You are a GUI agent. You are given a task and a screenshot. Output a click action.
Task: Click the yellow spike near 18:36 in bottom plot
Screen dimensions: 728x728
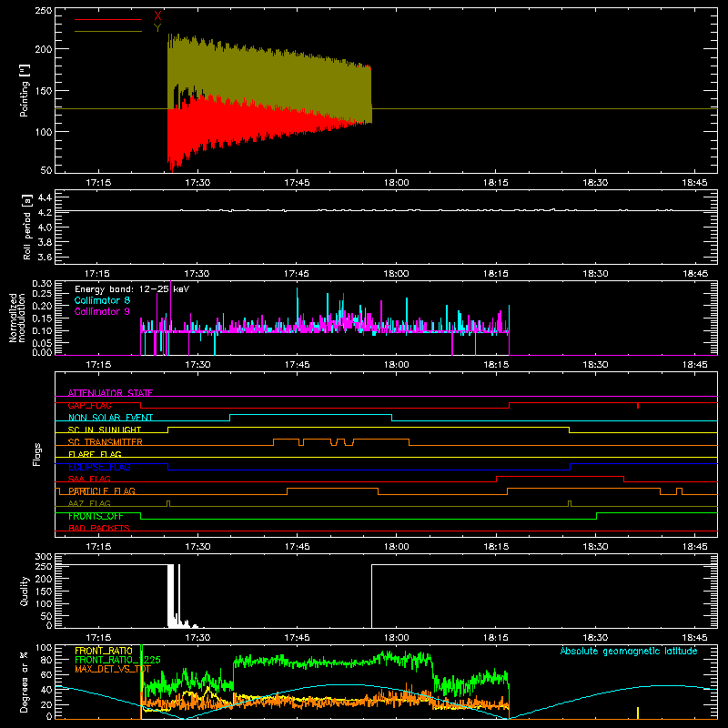pos(638,713)
